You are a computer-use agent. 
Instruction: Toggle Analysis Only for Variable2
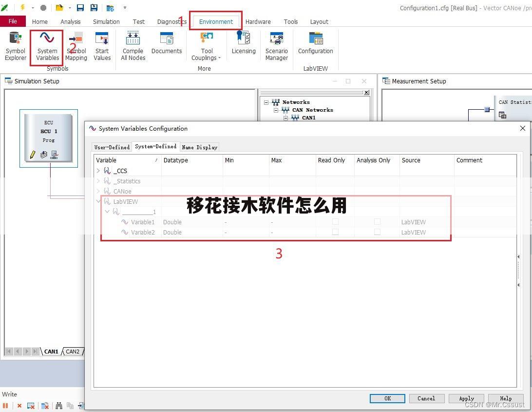(x=377, y=232)
